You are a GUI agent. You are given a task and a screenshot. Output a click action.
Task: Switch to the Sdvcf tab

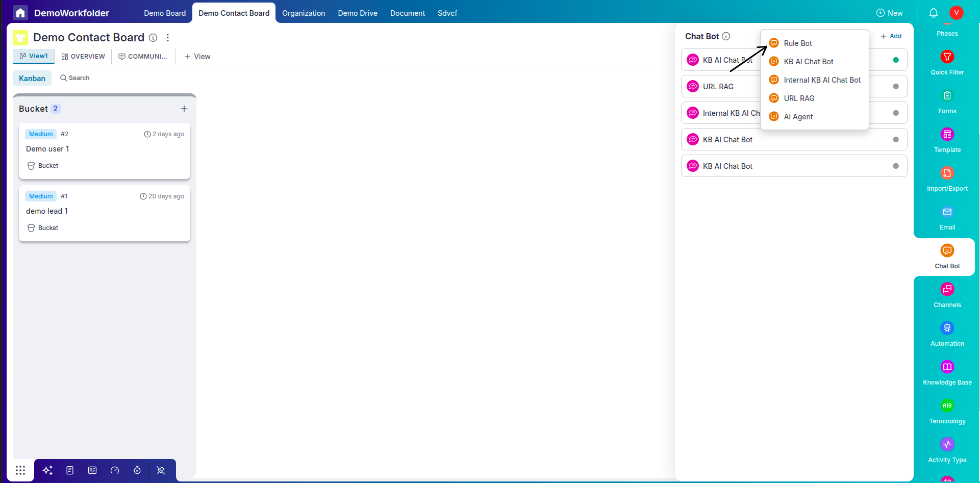point(447,13)
